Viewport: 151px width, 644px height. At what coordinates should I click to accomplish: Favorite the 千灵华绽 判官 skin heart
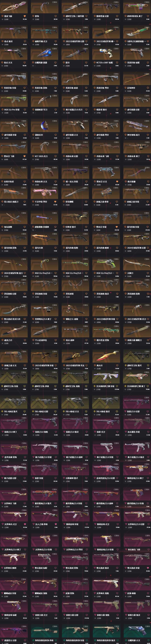click(55, 202)
